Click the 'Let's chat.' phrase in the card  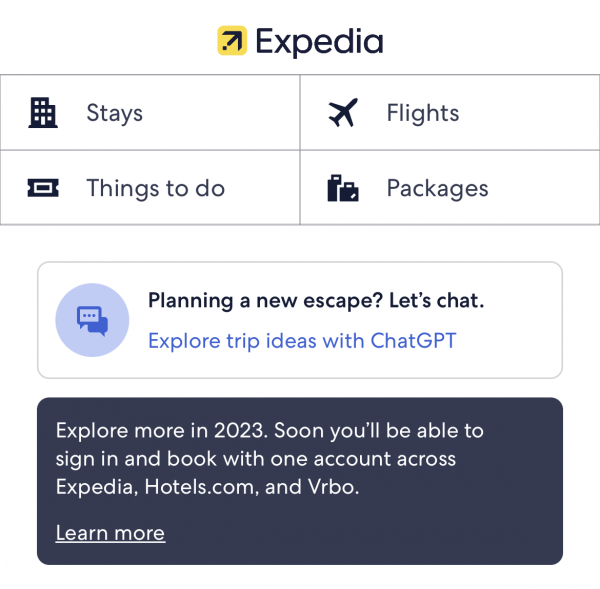click(437, 300)
